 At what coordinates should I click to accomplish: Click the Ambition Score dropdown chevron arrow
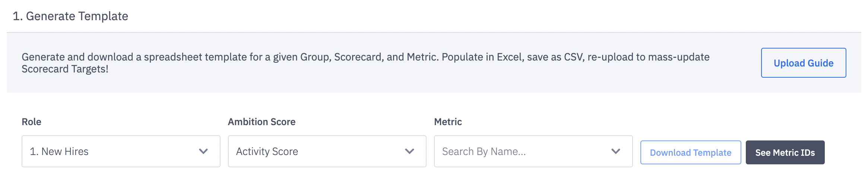point(409,151)
